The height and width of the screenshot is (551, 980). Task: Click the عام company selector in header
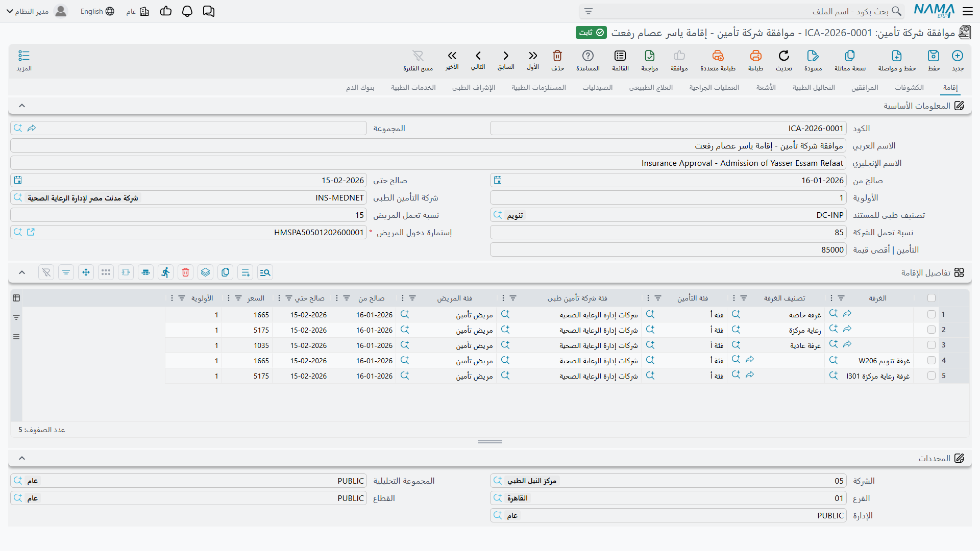138,11
